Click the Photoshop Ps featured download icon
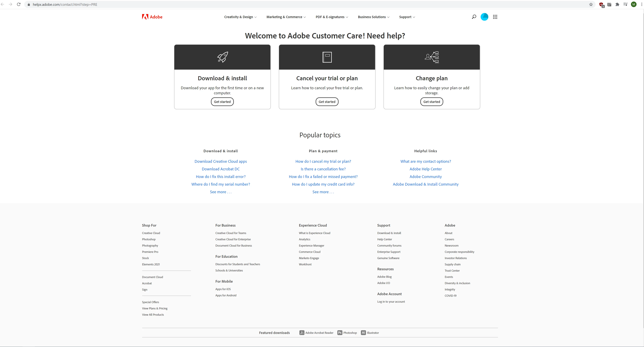Image resolution: width=644 pixels, height=347 pixels. [340, 332]
